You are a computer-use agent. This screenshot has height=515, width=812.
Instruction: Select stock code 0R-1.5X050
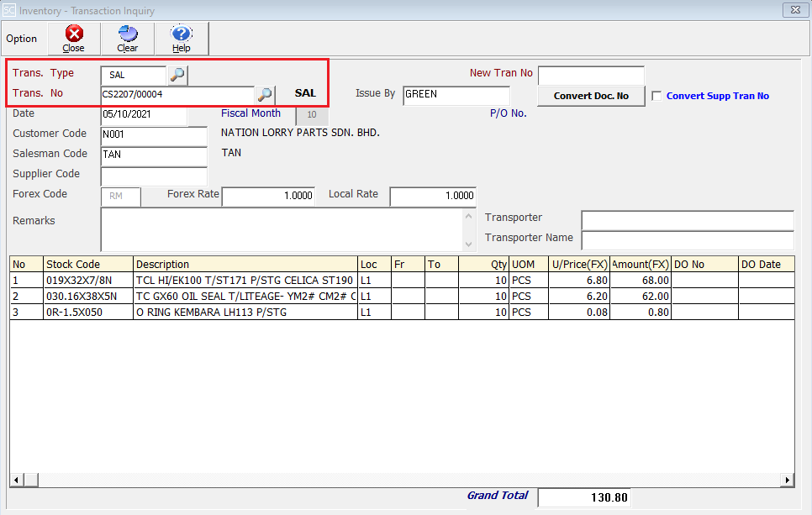88,312
